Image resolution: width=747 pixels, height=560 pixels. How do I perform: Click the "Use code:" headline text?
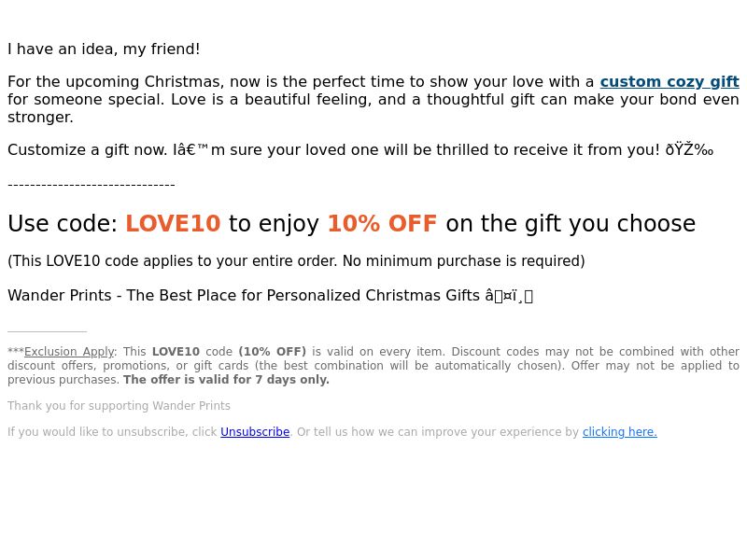tap(63, 223)
